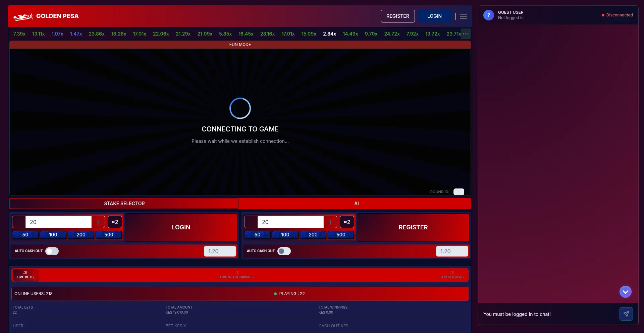Click the left stake amount field
The height and width of the screenshot is (333, 644).
pyautogui.click(x=58, y=222)
